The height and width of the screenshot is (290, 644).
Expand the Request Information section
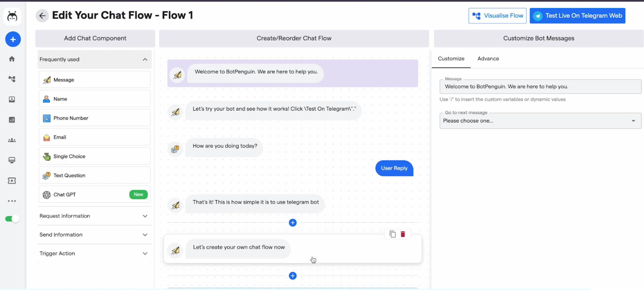click(94, 216)
